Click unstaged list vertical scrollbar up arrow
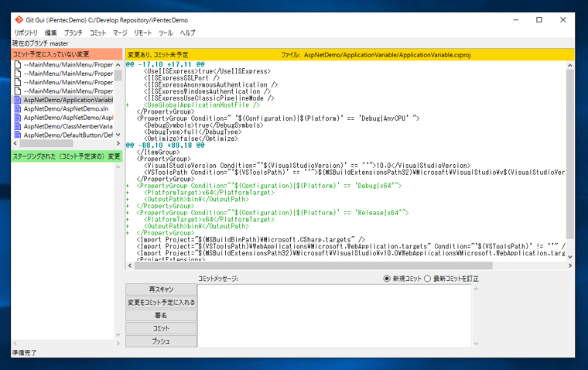The image size is (588, 370). (118, 64)
